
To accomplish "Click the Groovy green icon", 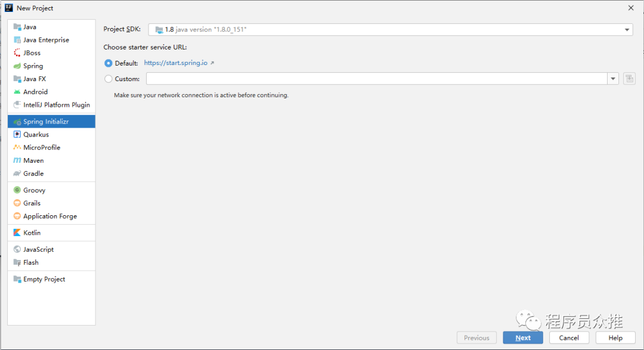I will [x=17, y=190].
